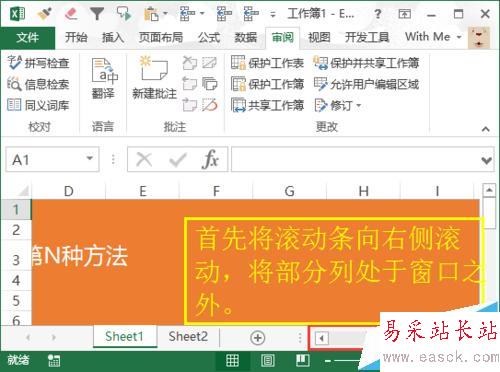Open the 修订 track changes dropdown
This screenshot has height=372, width=500.
pyautogui.click(x=338, y=105)
